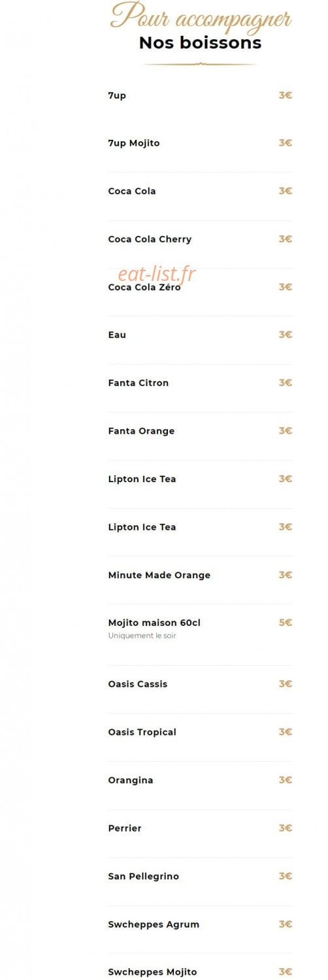Click the Coca Cola menu item
The width and height of the screenshot is (328, 980).
(x=132, y=191)
